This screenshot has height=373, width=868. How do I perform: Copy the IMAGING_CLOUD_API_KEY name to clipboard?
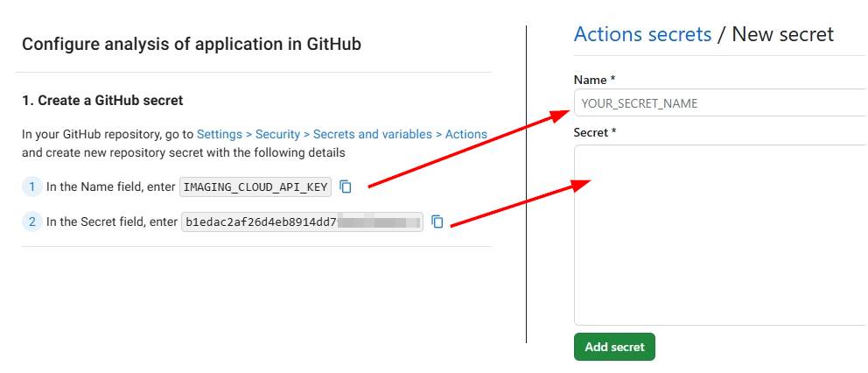click(x=346, y=186)
